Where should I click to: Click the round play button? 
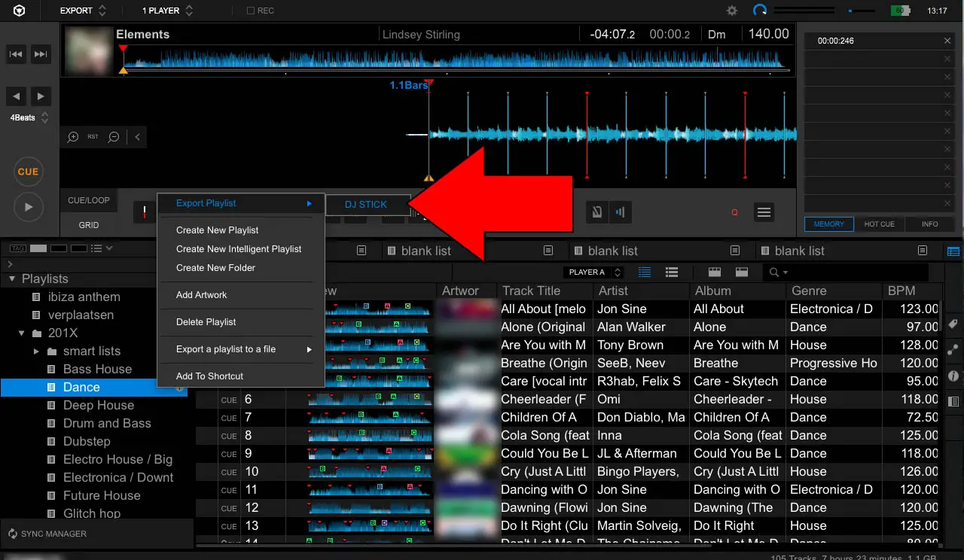coord(28,207)
